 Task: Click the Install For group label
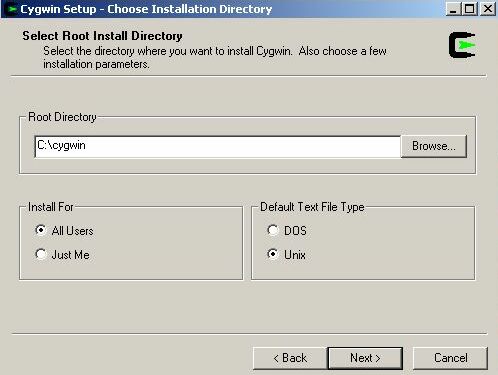[x=51, y=207]
